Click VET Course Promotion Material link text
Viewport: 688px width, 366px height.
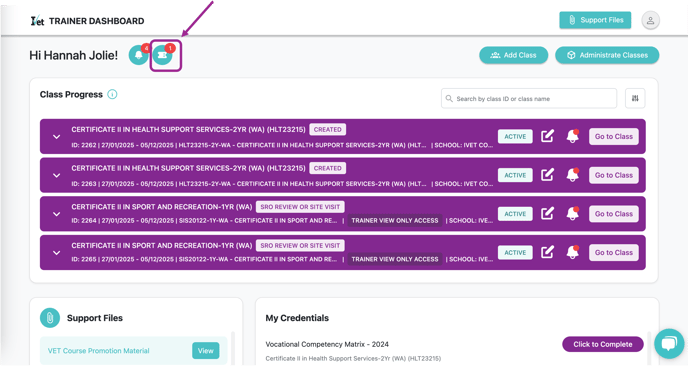point(99,351)
